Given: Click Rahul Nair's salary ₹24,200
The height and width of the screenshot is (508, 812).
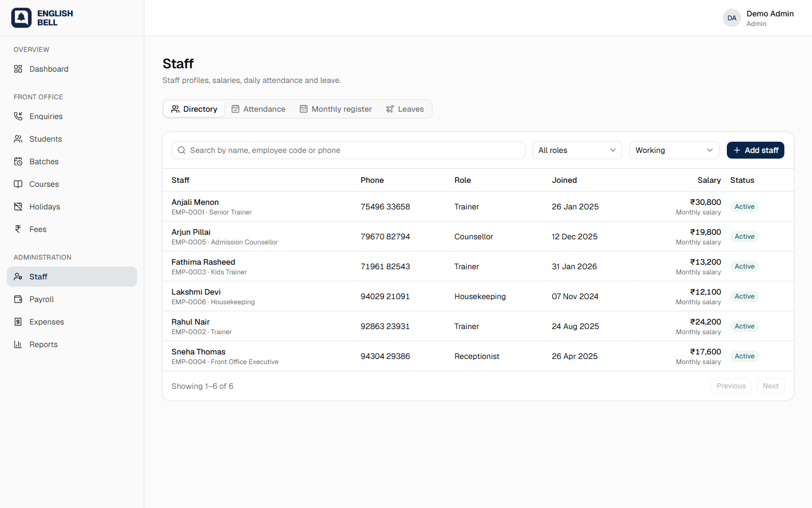Looking at the screenshot, I should 705,322.
